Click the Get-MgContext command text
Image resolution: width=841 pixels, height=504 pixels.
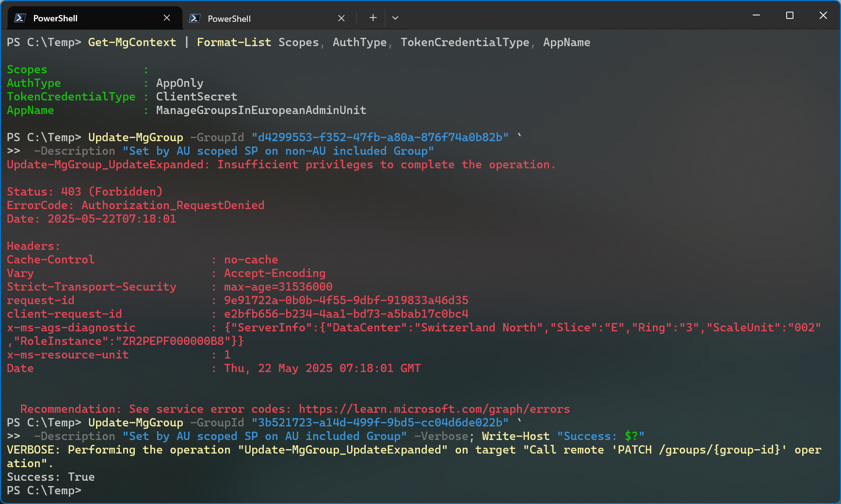point(132,42)
